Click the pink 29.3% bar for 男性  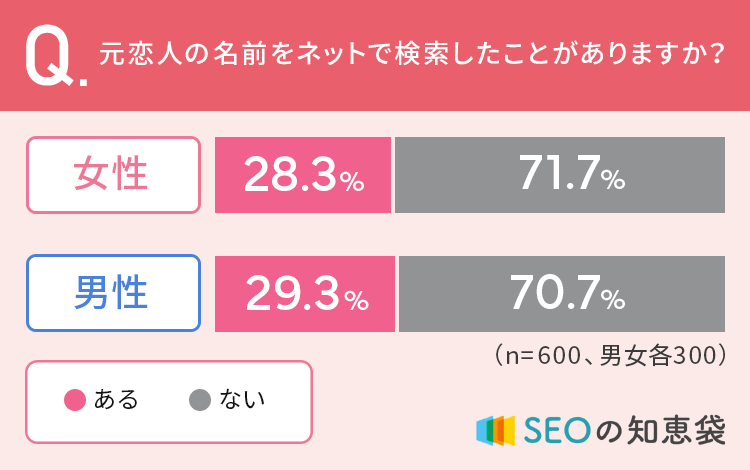point(305,293)
